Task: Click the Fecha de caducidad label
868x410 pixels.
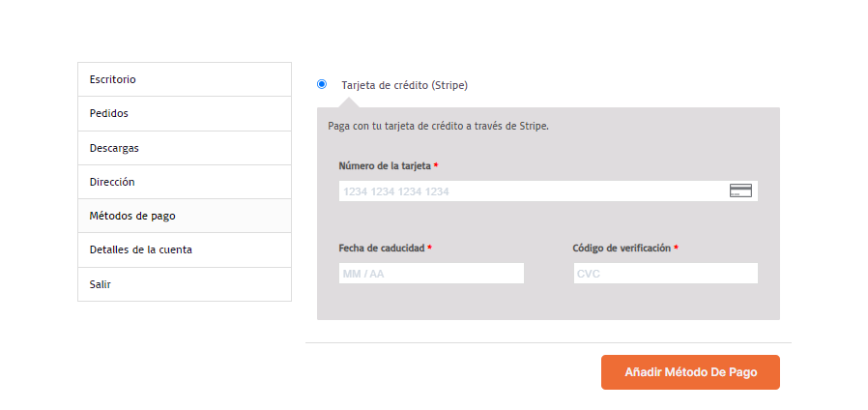Action: pyautogui.click(x=382, y=248)
